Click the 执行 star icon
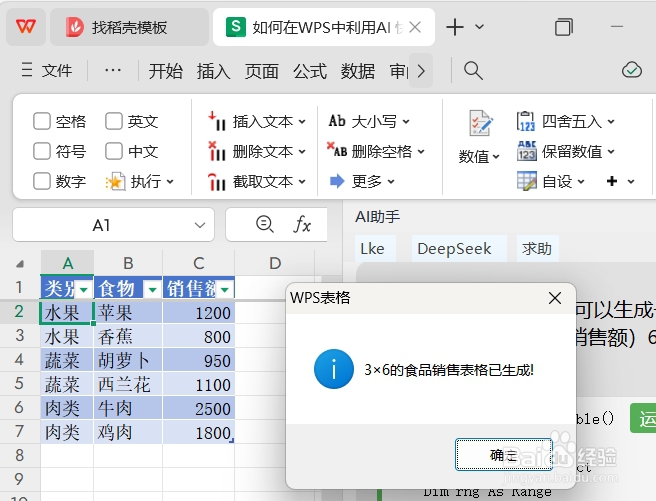656x501 pixels. (115, 181)
